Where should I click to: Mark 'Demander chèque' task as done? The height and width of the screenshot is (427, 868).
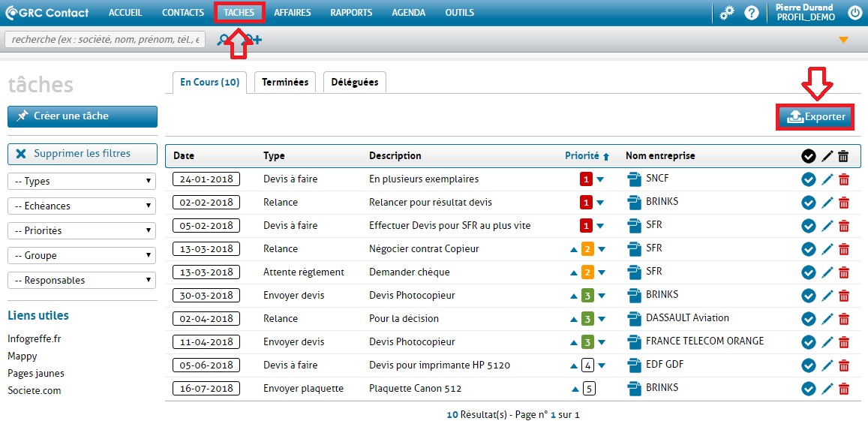click(808, 273)
